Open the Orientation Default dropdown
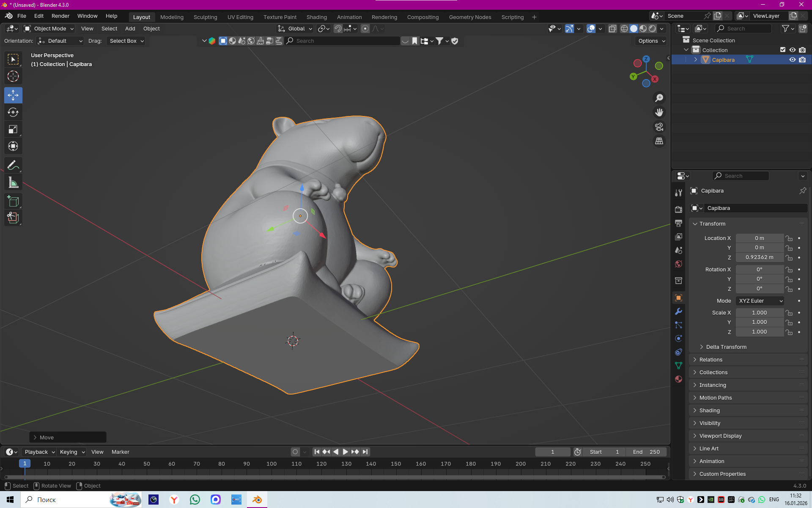 click(x=60, y=41)
